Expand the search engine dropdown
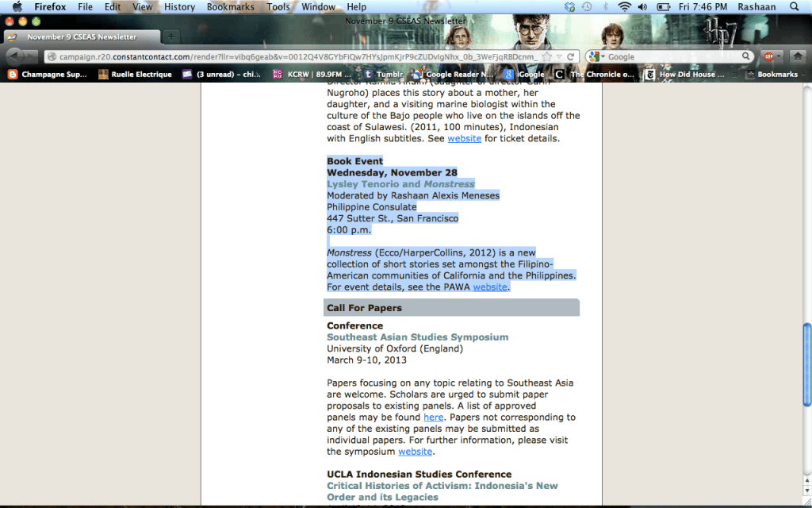 tap(602, 57)
